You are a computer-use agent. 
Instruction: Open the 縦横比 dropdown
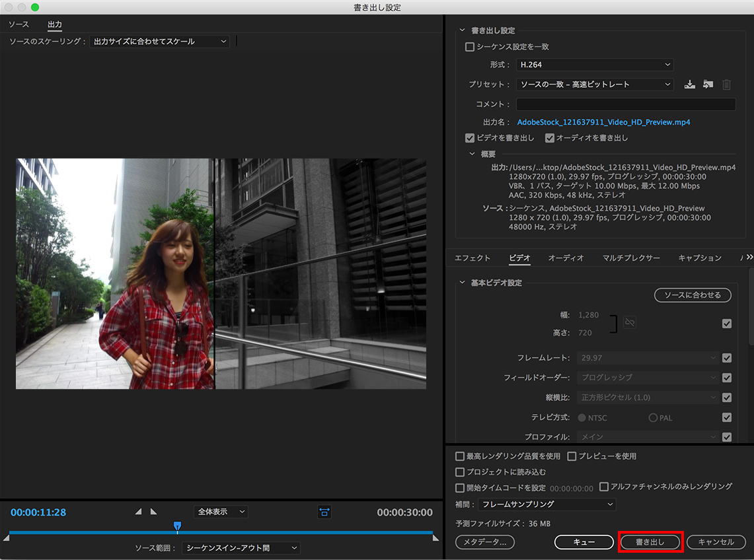[x=648, y=398]
